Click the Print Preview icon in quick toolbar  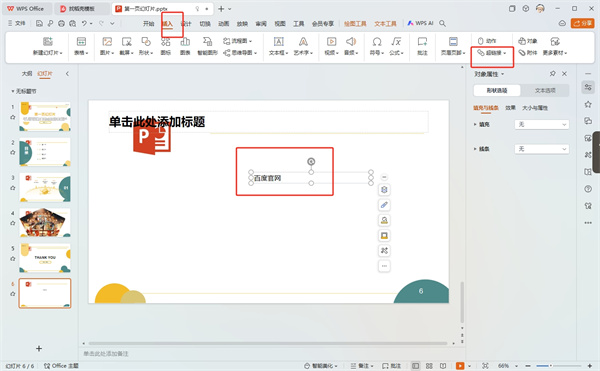coord(72,23)
